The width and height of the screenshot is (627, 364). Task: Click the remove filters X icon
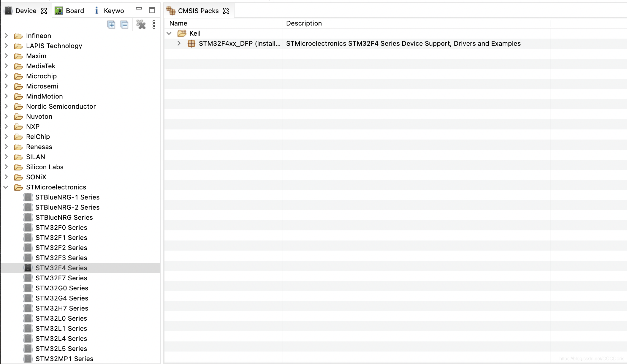pos(141,24)
